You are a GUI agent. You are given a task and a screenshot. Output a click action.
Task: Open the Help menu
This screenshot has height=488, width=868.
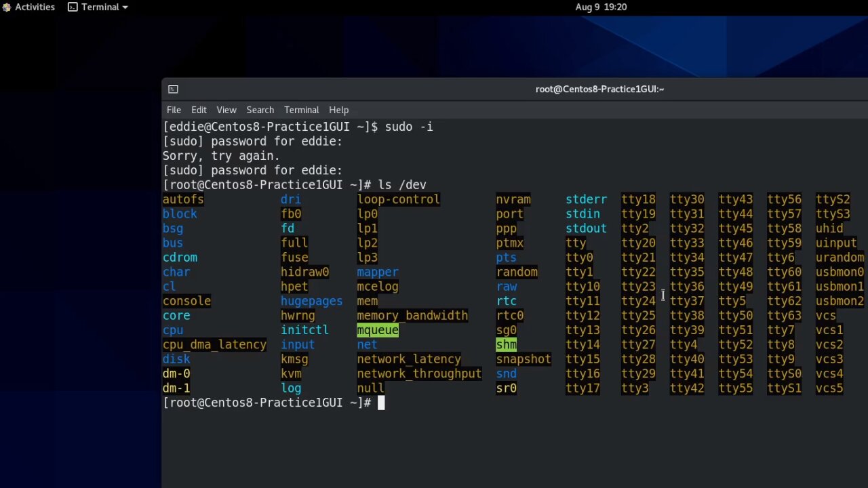[338, 110]
